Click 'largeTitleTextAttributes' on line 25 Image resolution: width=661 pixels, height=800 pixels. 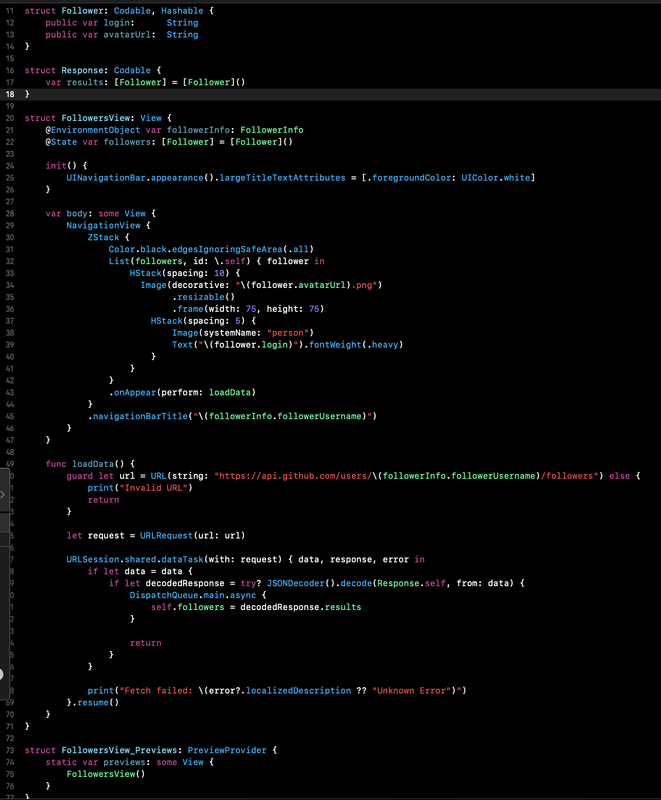[283, 178]
